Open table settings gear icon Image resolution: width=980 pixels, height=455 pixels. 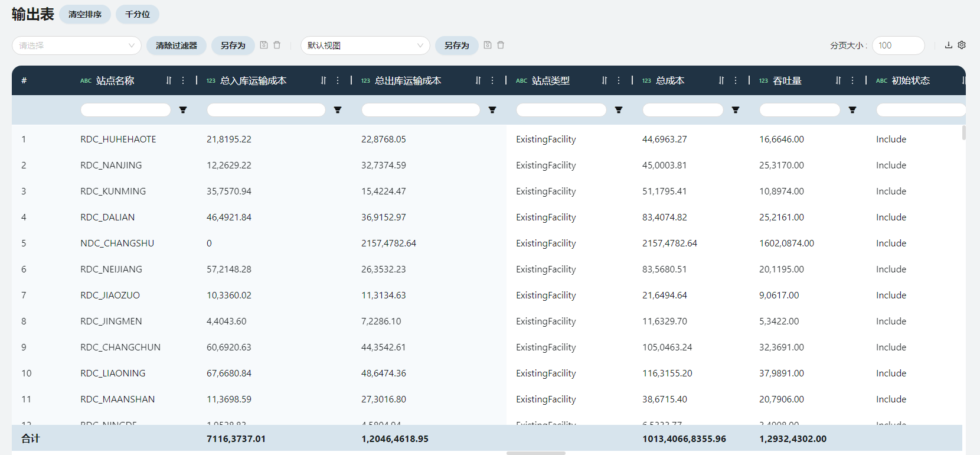click(x=962, y=45)
